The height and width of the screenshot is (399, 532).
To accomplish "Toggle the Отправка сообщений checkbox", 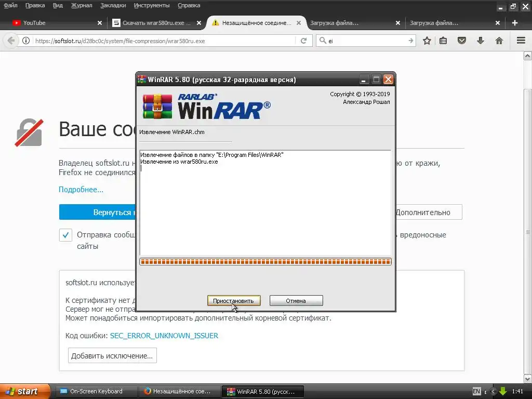I will (65, 235).
